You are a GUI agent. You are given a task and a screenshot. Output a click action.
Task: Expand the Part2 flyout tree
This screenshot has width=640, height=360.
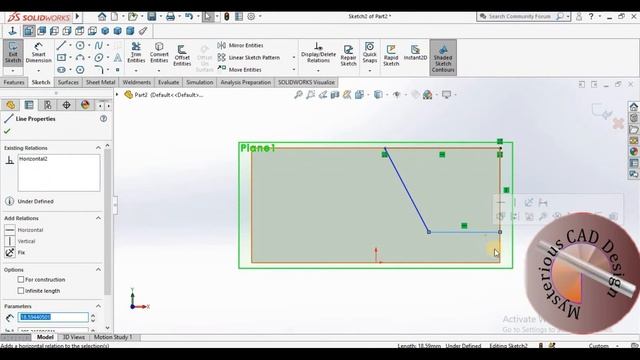pyautogui.click(x=117, y=95)
